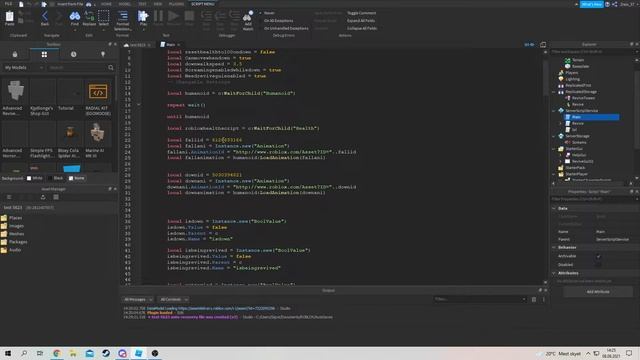640x360 pixels.
Task: Open the Audio folder in Asset Manager
Action: pyautogui.click(x=11, y=250)
